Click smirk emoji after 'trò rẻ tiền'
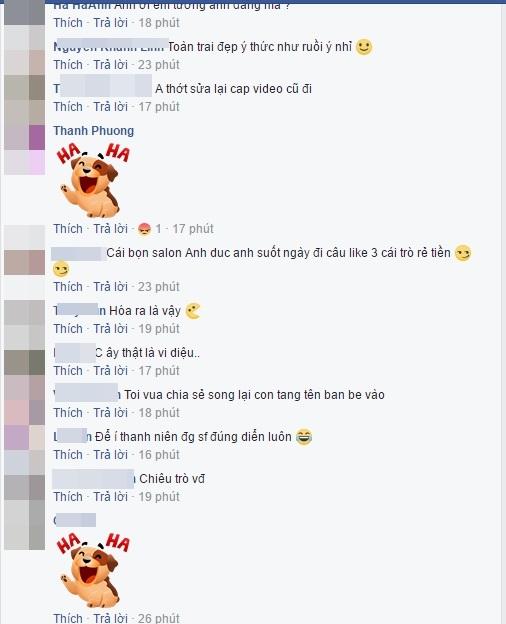The width and height of the screenshot is (506, 624). pyautogui.click(x=463, y=253)
